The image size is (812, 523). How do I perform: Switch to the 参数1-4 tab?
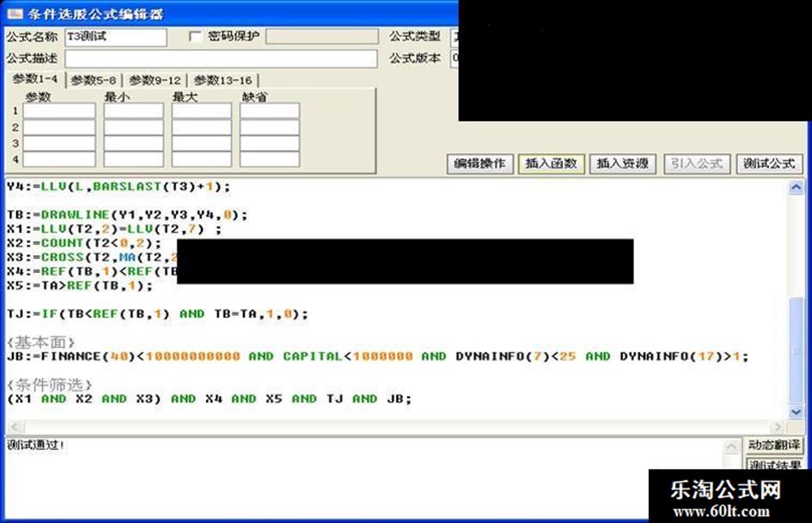click(x=34, y=79)
